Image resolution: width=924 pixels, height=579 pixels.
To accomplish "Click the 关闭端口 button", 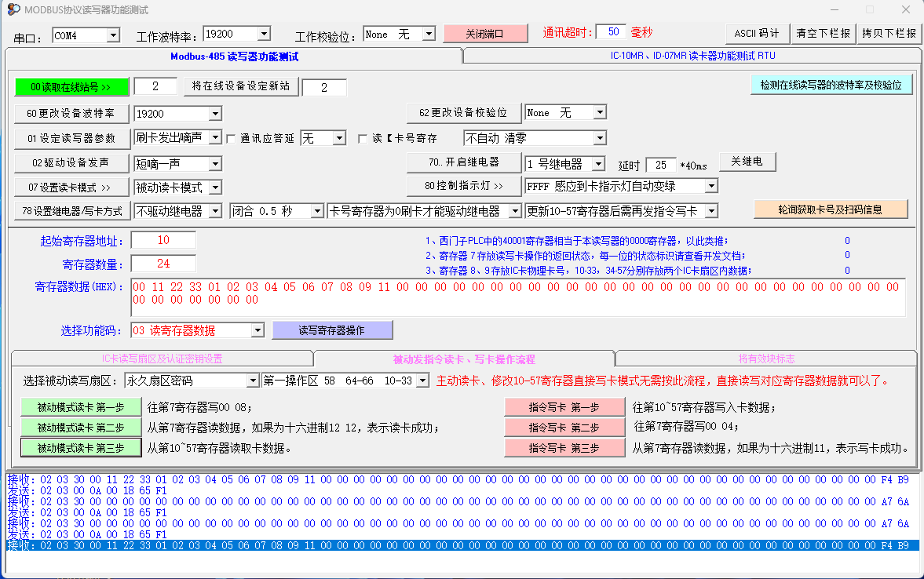I will click(x=484, y=34).
